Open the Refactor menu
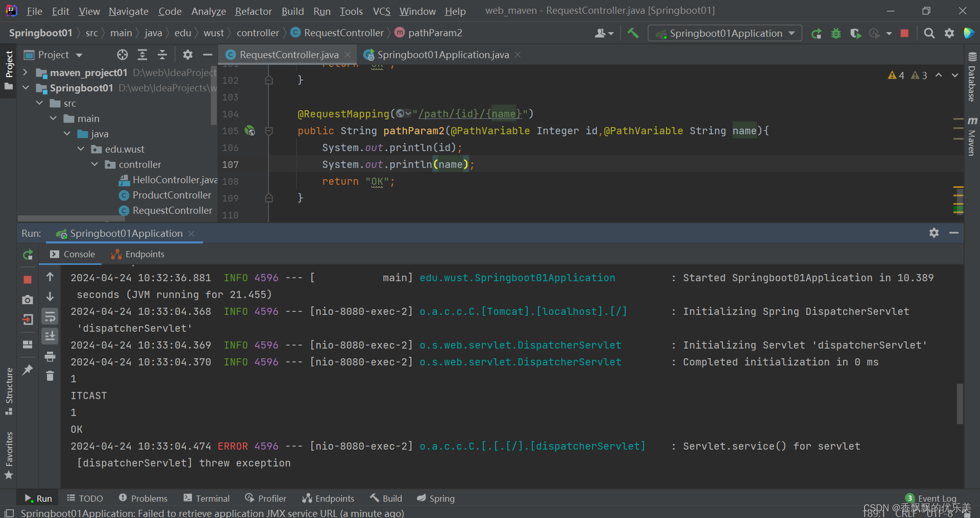 (x=253, y=11)
